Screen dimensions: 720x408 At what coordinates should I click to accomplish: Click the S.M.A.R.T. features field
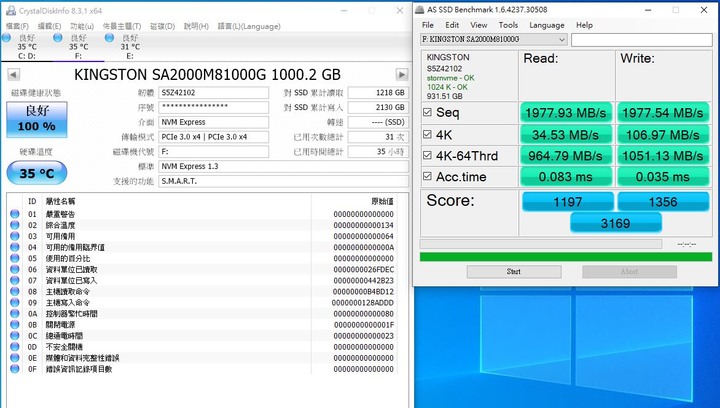tap(283, 181)
